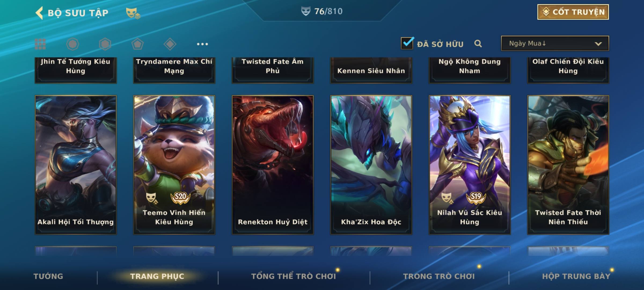
Task: Filter by the diamond rarity icon
Action: [170, 44]
